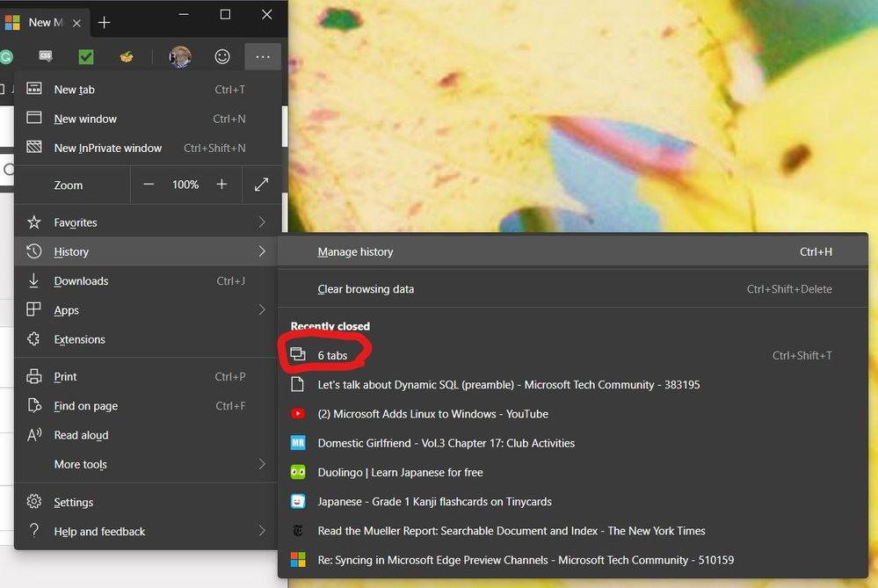Select Find on page
The height and width of the screenshot is (588, 878).
click(x=148, y=406)
